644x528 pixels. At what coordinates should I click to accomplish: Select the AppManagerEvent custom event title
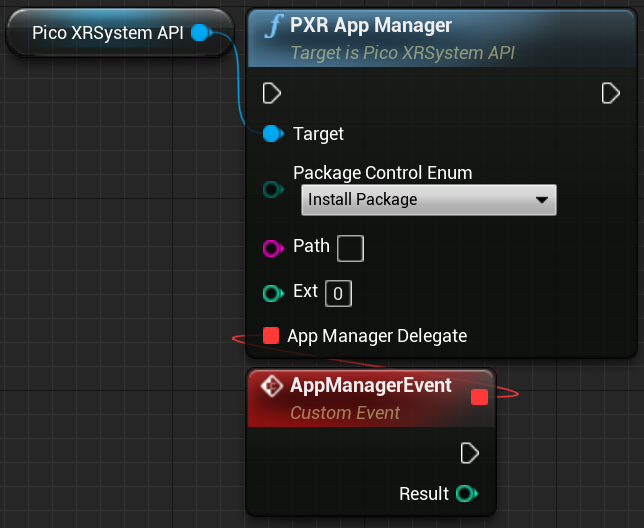(371, 386)
